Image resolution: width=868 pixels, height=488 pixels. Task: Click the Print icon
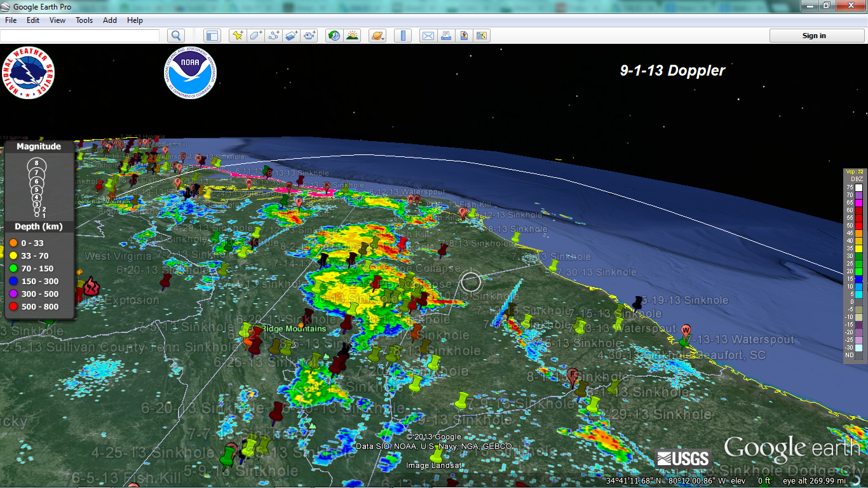coord(446,36)
